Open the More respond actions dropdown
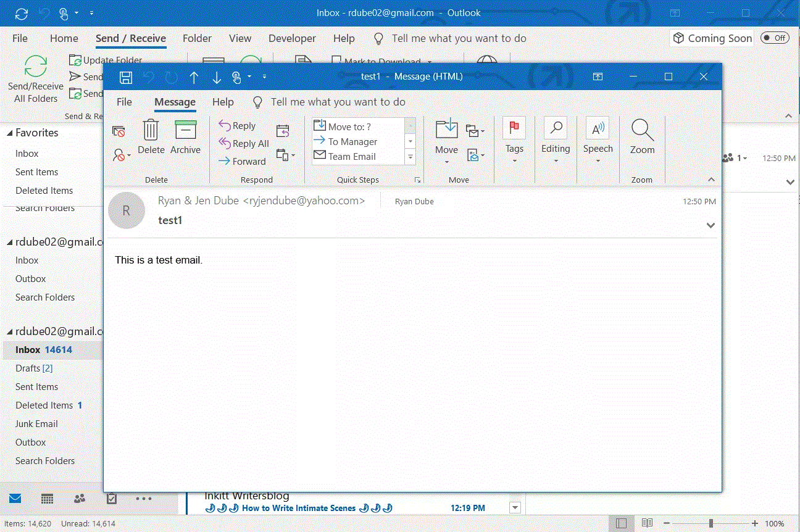 (x=285, y=155)
